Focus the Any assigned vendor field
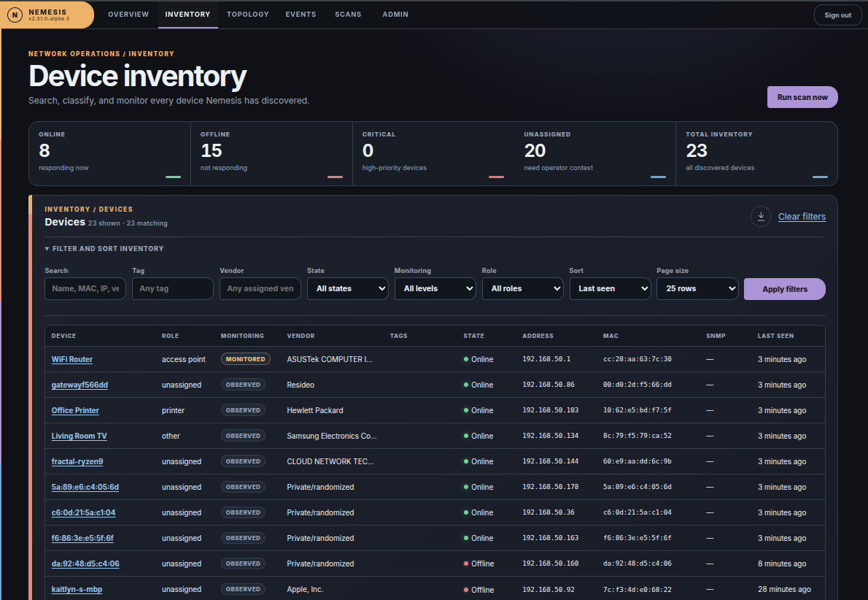 pyautogui.click(x=260, y=288)
